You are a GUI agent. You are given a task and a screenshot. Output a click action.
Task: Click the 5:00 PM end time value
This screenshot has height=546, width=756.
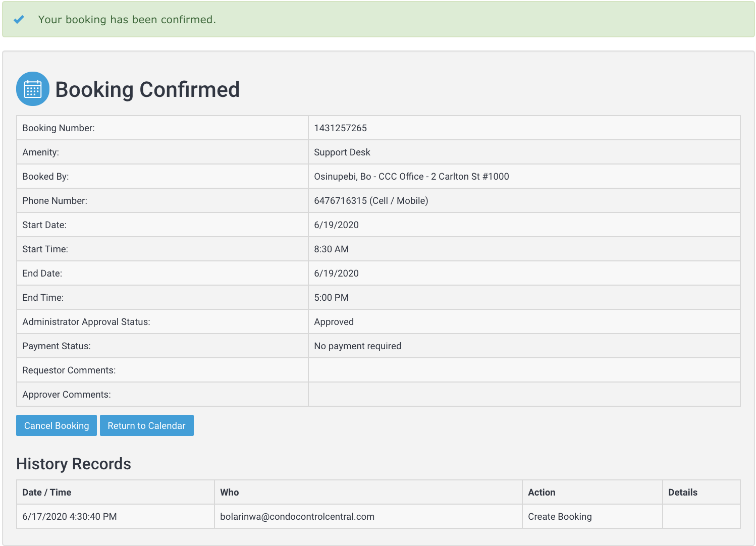point(331,298)
